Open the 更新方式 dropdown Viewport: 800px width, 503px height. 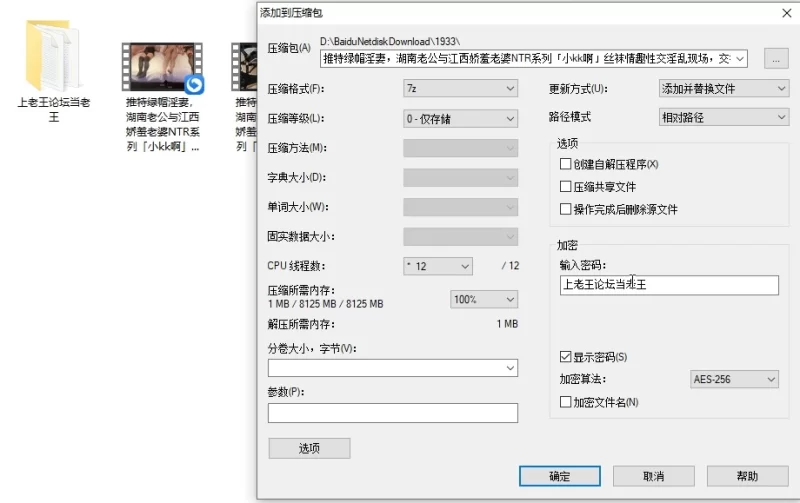click(x=724, y=89)
